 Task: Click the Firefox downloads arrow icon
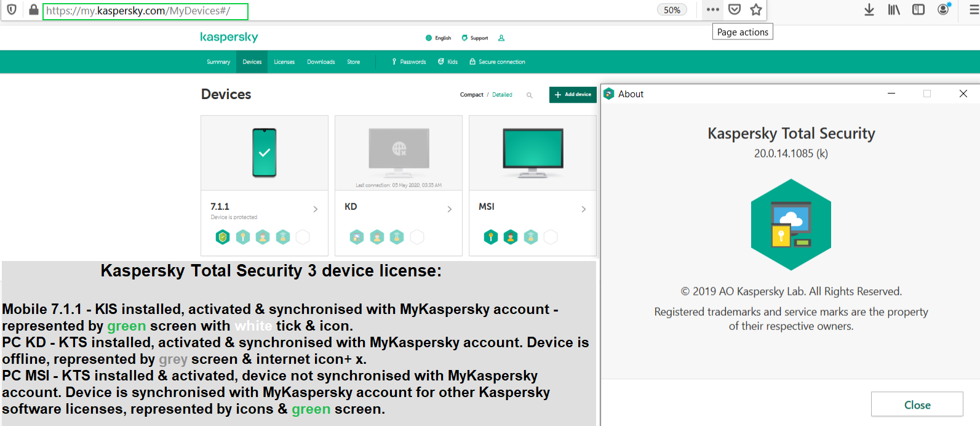pos(869,10)
